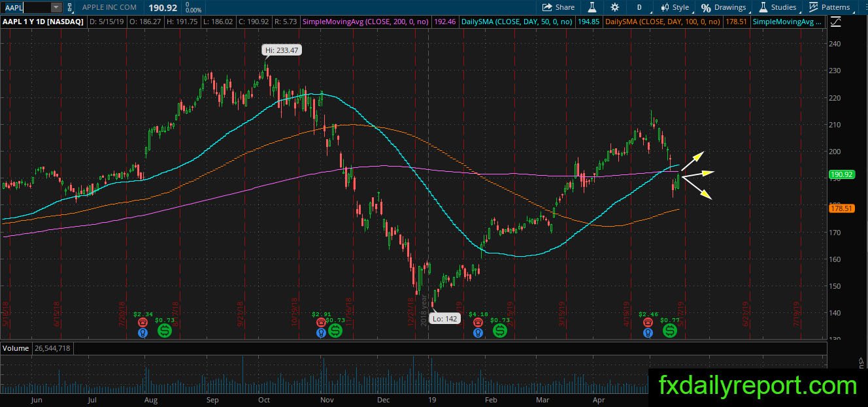The image size is (868, 407).
Task: Click the red phone icon under $2.46
Action: (648, 322)
